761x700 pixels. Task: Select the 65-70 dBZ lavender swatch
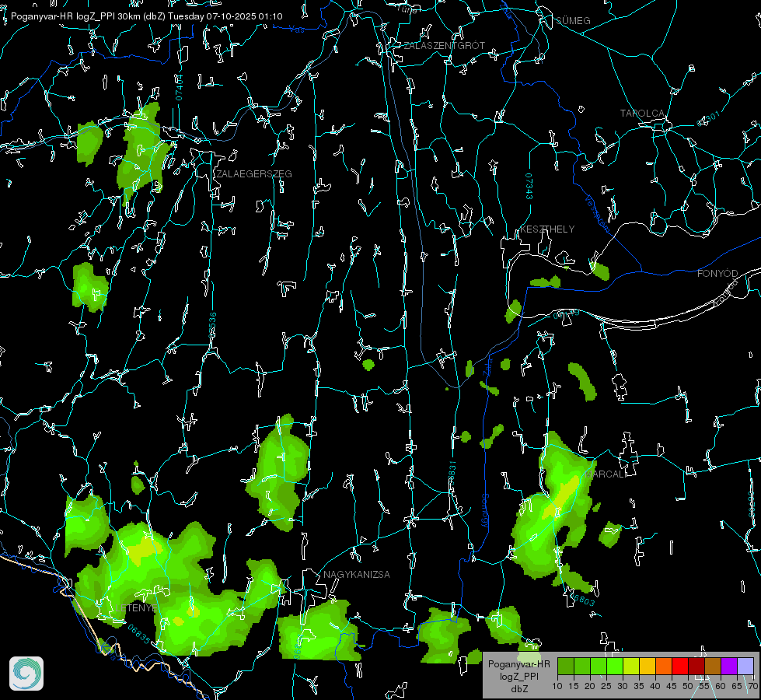click(x=745, y=667)
